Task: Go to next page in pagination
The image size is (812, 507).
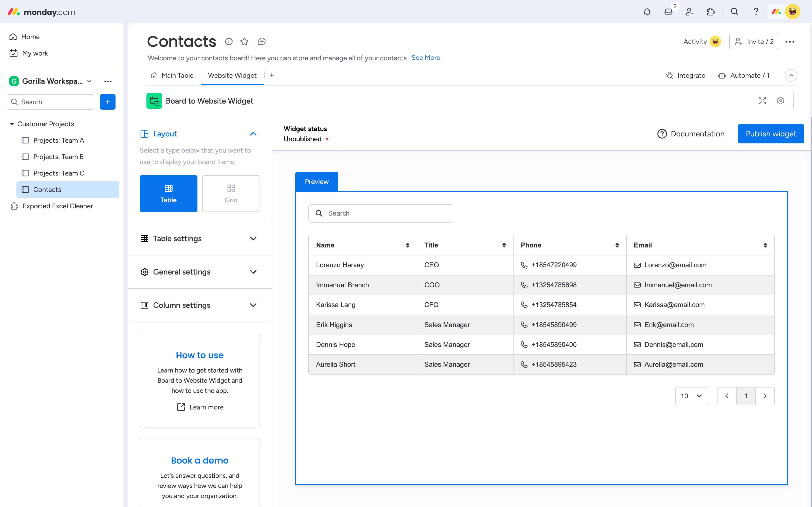Action: click(765, 396)
